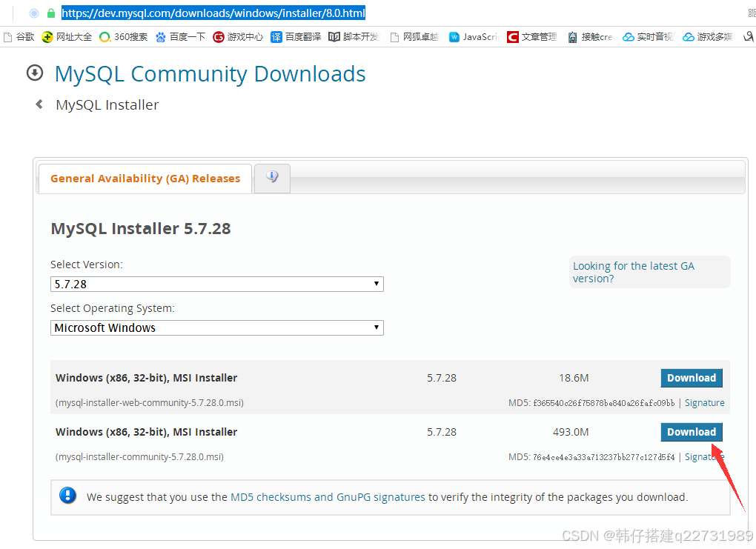Open the 文章管理 bookmark
The width and height of the screenshot is (756, 549).
point(532,37)
